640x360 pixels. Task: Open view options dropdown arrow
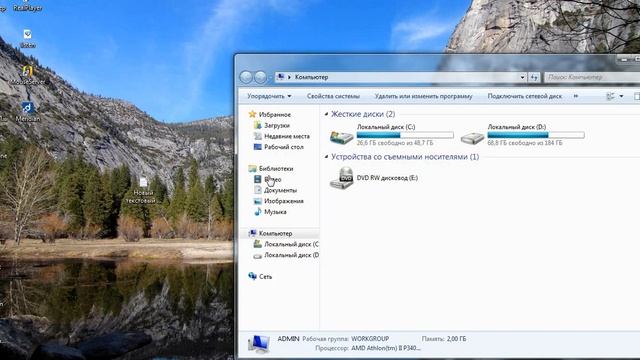621,96
